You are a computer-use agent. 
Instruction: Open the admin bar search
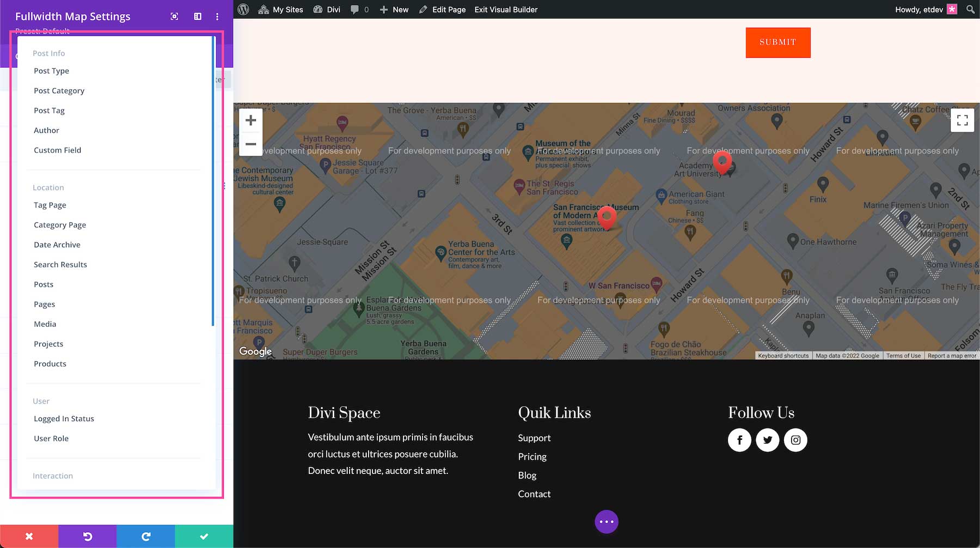click(970, 9)
